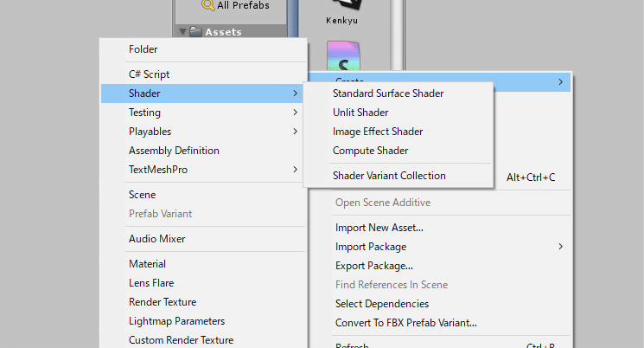Choose Export Package from context menu

(x=374, y=266)
